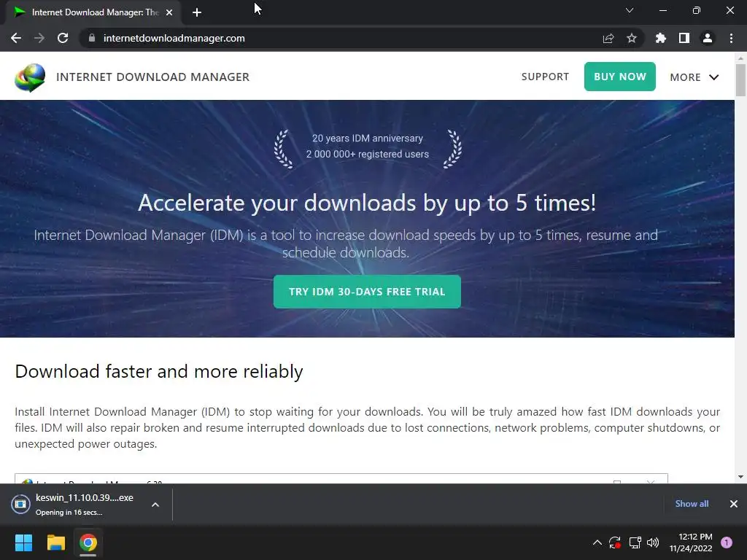
Task: Click the 'Download faster and more reliably' heading
Action: tap(158, 371)
